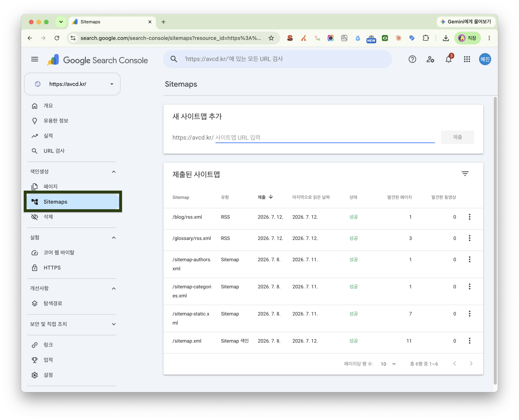519x420 pixels.
Task: Click the 사이트맵 URL 입력 field
Action: tap(325, 137)
